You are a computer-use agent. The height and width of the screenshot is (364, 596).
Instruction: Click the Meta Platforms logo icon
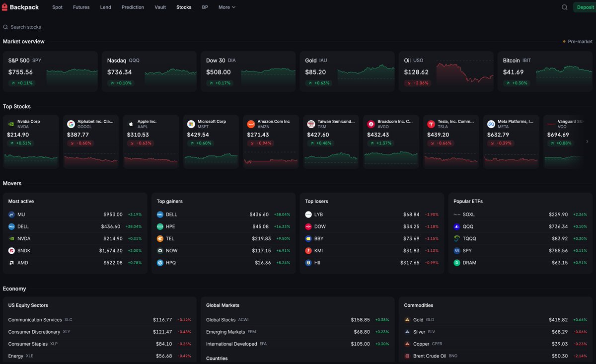coord(491,124)
